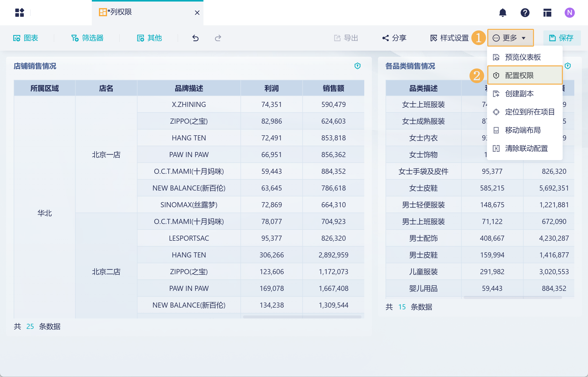Select 创建副本 in dropdown

(x=519, y=93)
